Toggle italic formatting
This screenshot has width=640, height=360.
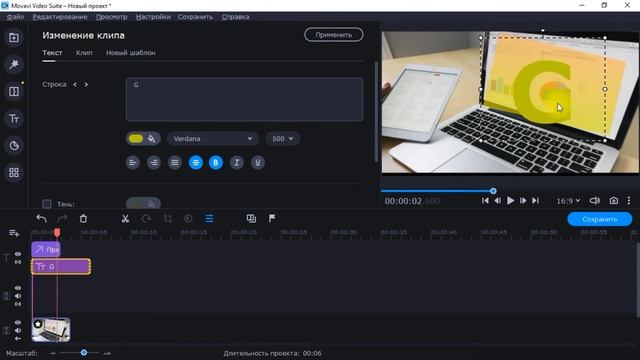point(237,163)
